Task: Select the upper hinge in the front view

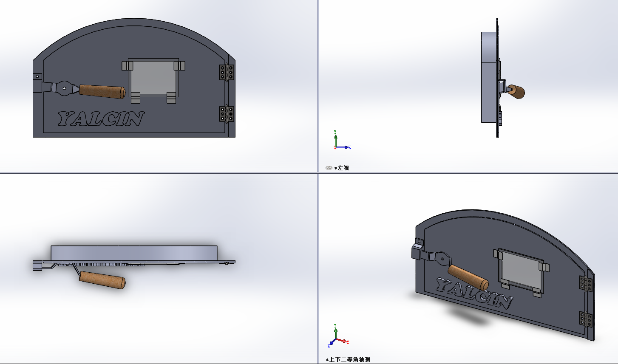Action: pos(227,72)
